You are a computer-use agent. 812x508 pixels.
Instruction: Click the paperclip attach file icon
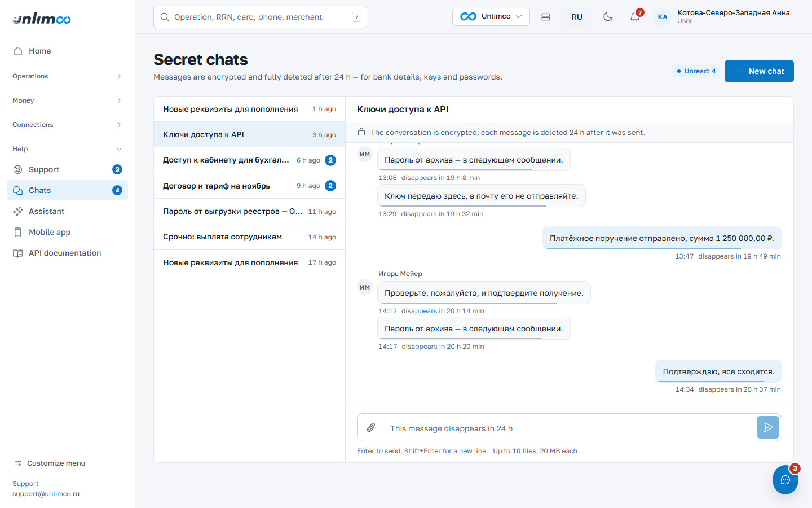(x=370, y=428)
